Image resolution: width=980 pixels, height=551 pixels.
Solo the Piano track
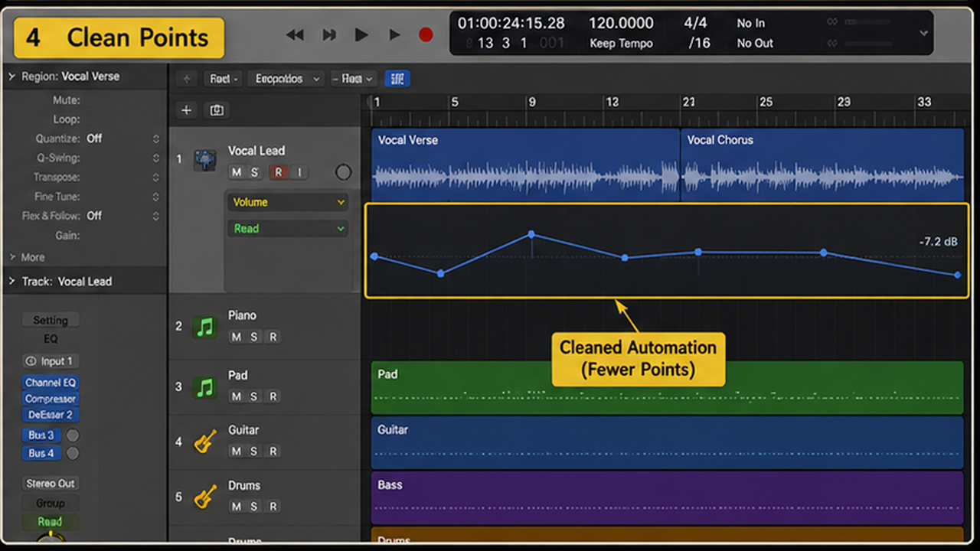255,337
